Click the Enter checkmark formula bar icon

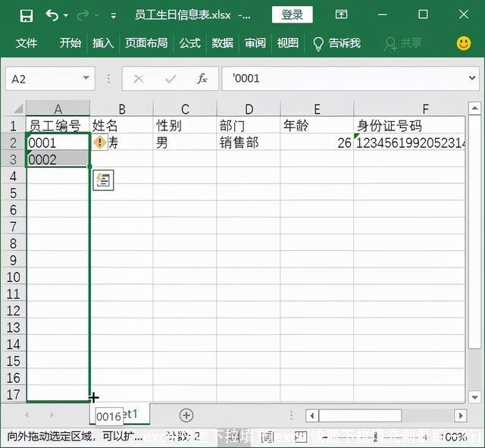click(x=171, y=79)
